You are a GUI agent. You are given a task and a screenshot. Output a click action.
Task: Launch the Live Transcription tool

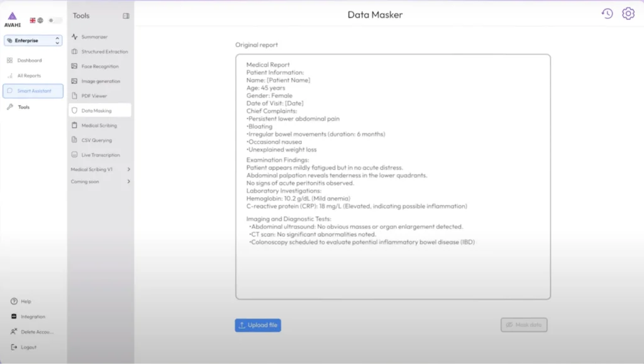(x=100, y=155)
